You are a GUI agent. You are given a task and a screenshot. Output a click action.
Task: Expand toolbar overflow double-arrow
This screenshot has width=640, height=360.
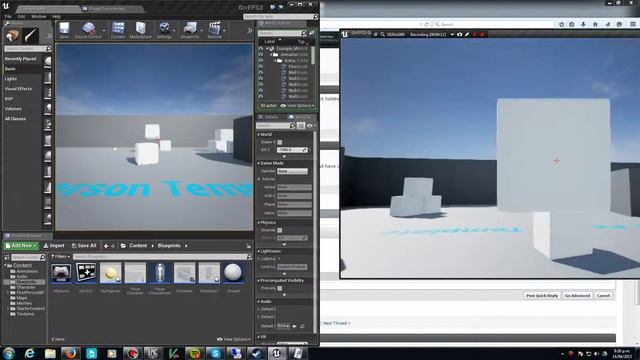pyautogui.click(x=249, y=31)
